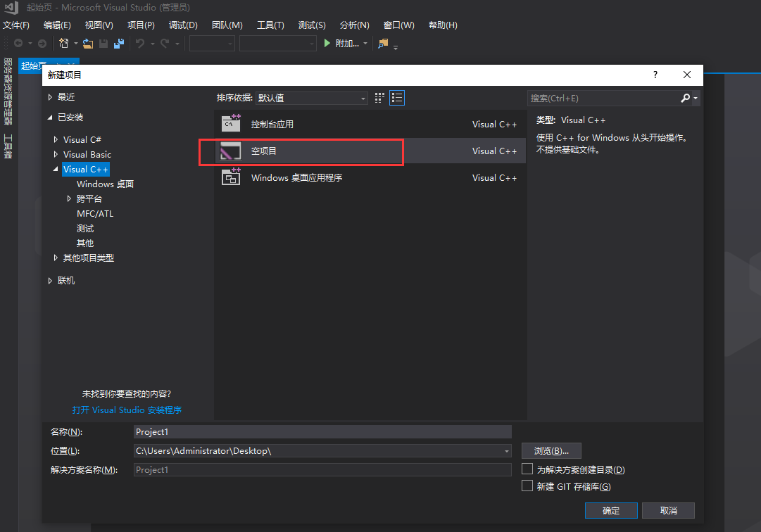Click the redo toolbar icon
This screenshot has width=761, height=532.
(165, 43)
